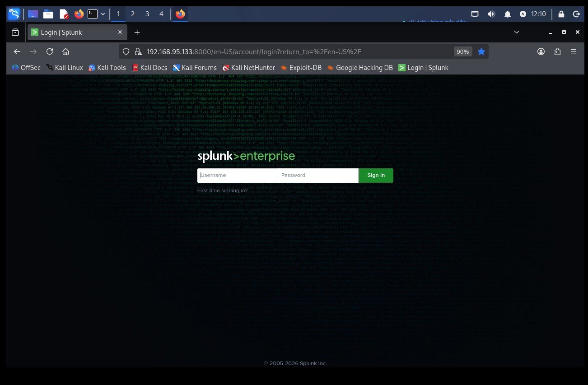
Task: Open the logout session icon
Action: (x=576, y=14)
